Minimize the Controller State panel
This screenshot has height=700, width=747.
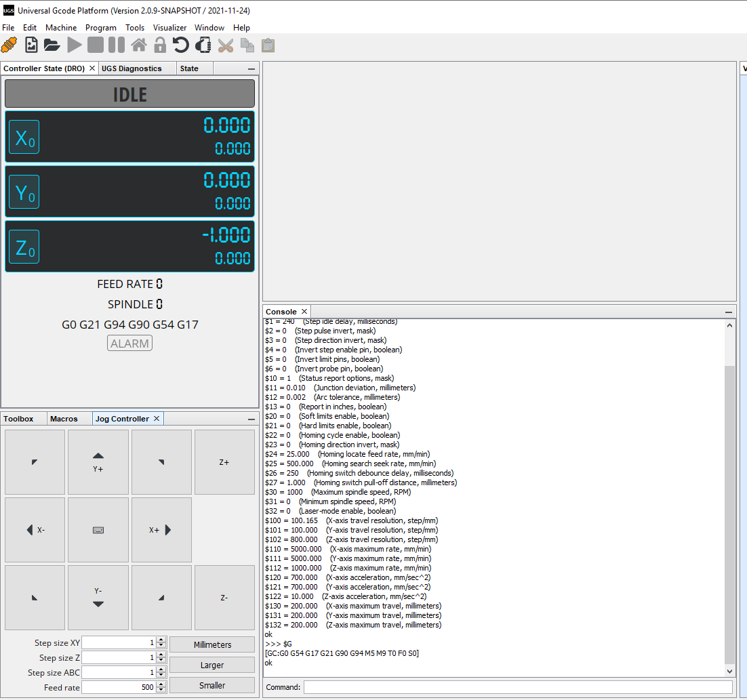click(251, 69)
